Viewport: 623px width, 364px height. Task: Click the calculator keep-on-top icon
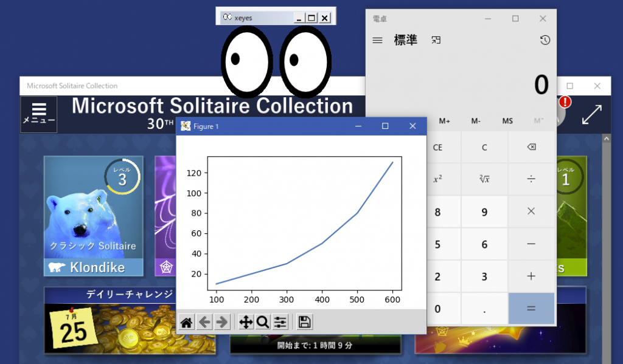[x=436, y=40]
